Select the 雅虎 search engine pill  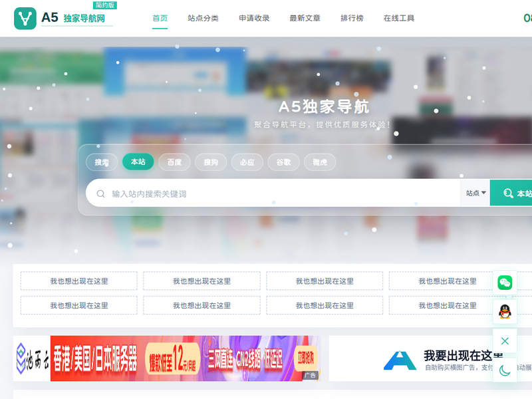(x=320, y=162)
